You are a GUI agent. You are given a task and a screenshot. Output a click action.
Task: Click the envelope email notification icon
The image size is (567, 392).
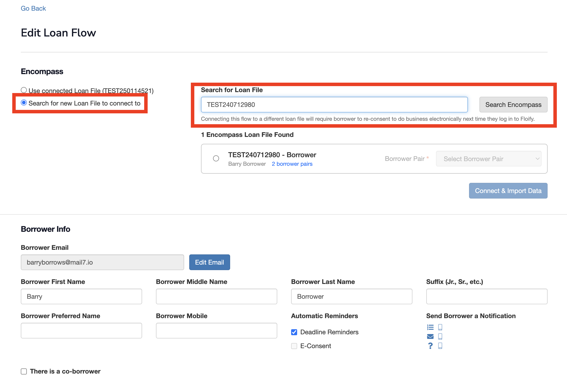pos(430,337)
